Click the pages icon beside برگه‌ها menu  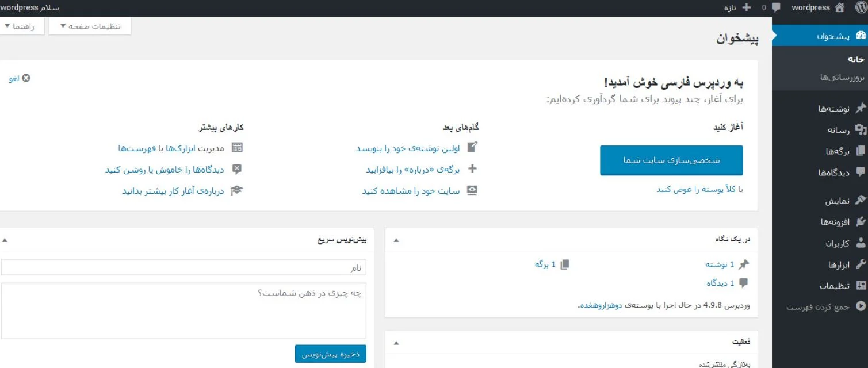click(861, 151)
